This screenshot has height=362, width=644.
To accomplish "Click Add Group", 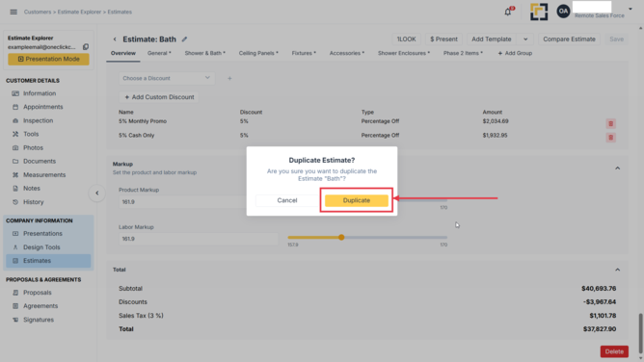I will point(515,53).
